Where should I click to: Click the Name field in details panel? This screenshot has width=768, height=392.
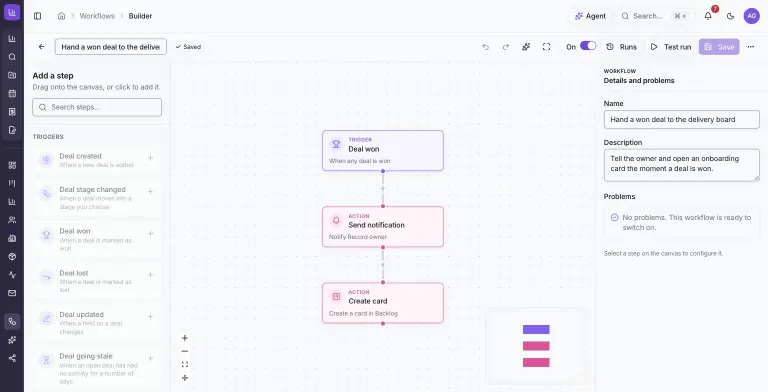[x=681, y=120]
